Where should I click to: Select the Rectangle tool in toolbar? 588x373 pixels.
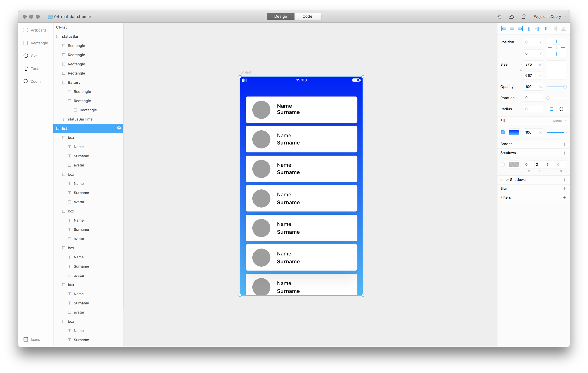click(36, 43)
